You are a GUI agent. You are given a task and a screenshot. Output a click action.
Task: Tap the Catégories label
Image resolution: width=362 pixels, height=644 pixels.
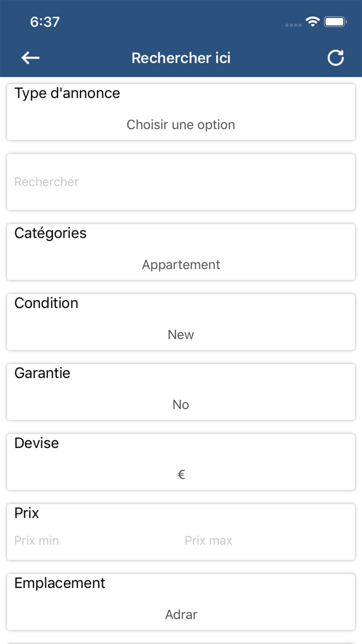coord(50,233)
